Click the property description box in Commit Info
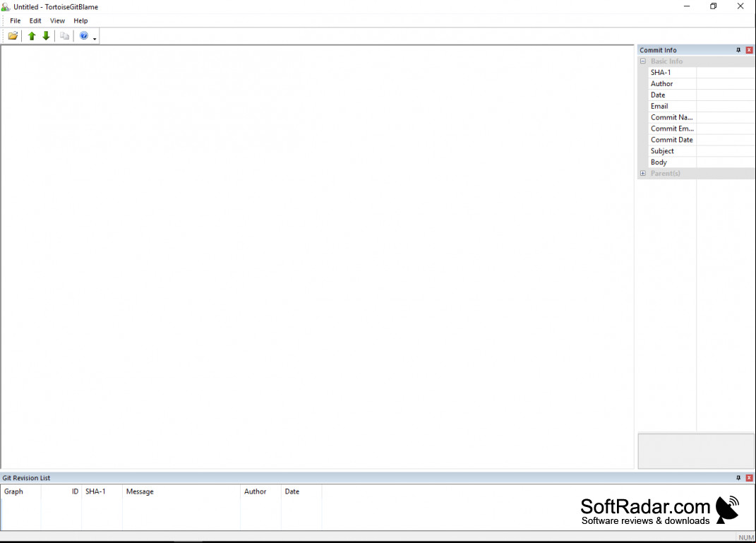This screenshot has width=756, height=543. pos(696,451)
